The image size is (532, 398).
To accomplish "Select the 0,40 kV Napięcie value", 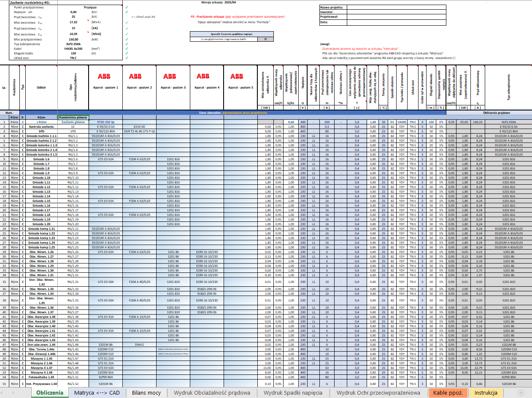I will pos(73,12).
